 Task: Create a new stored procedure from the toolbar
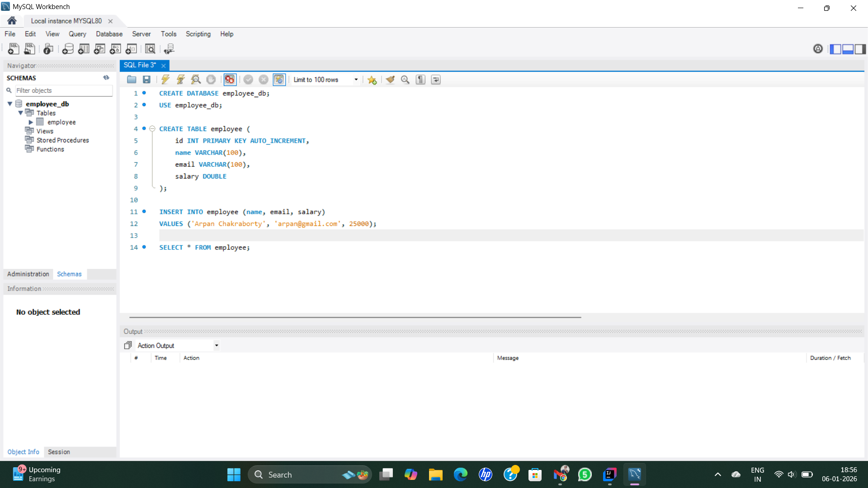pyautogui.click(x=115, y=49)
